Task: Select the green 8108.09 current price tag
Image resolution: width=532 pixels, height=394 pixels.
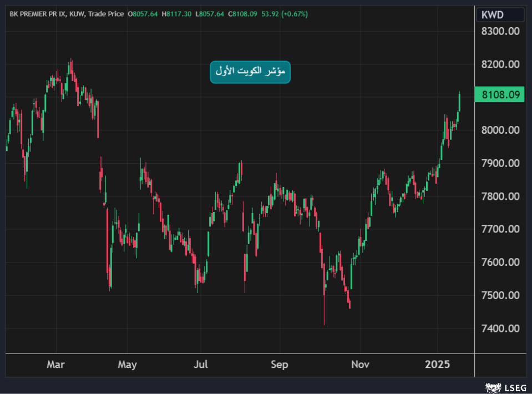Action: (500, 95)
